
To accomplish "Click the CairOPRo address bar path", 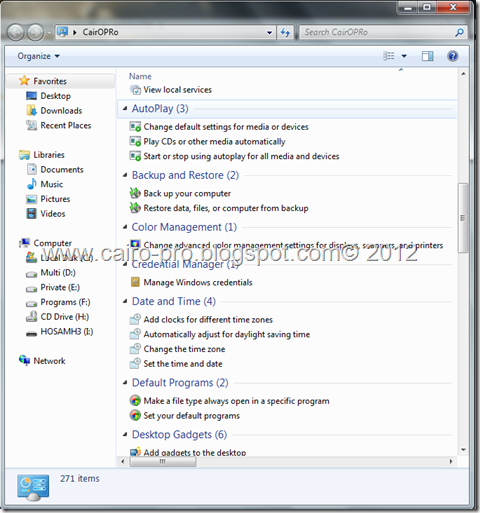I will point(100,32).
